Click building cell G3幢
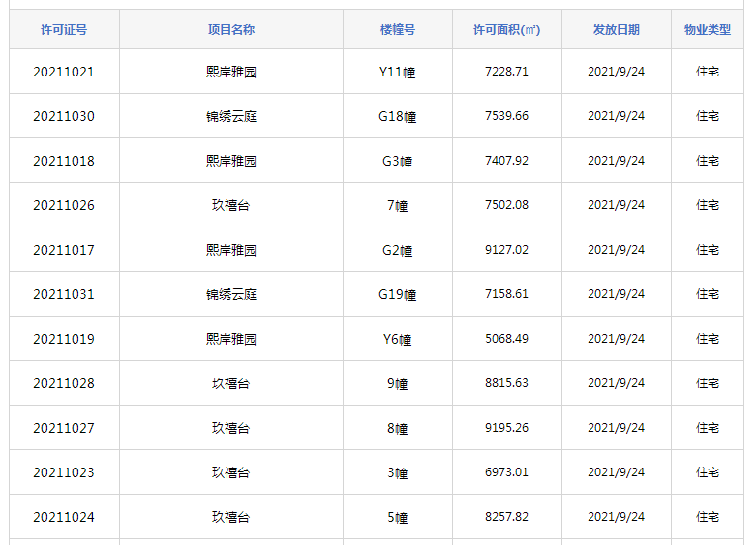Screen dimensions: 756x545 [x=398, y=161]
